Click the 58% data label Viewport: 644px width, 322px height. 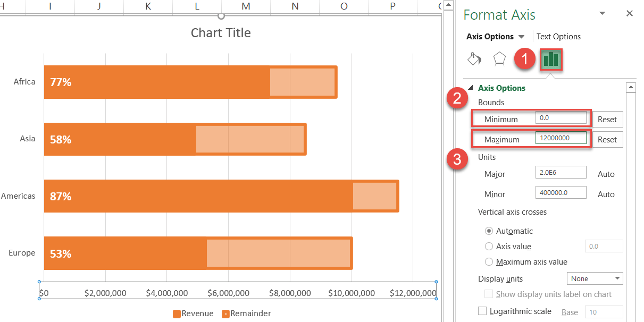[61, 139]
